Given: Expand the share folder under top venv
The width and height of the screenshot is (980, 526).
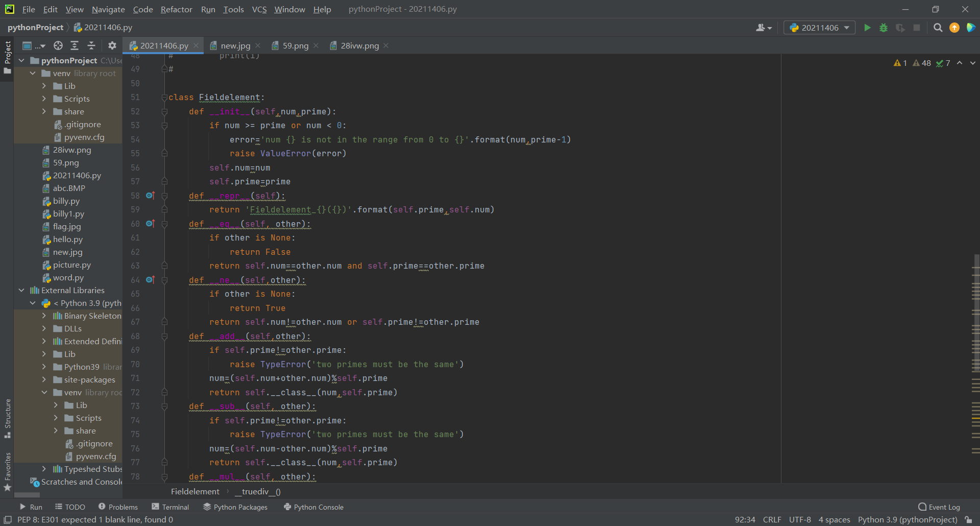Looking at the screenshot, I should (44, 111).
